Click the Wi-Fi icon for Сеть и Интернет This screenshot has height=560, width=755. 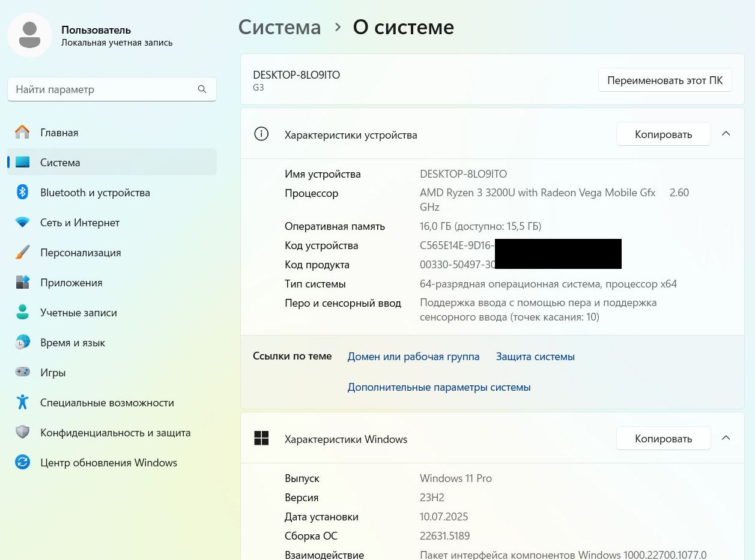[x=22, y=222]
